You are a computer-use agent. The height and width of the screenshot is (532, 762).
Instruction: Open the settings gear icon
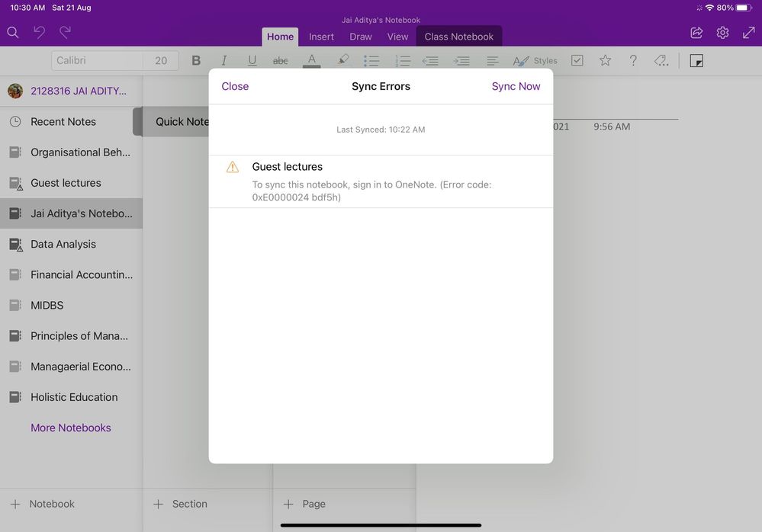pyautogui.click(x=722, y=33)
